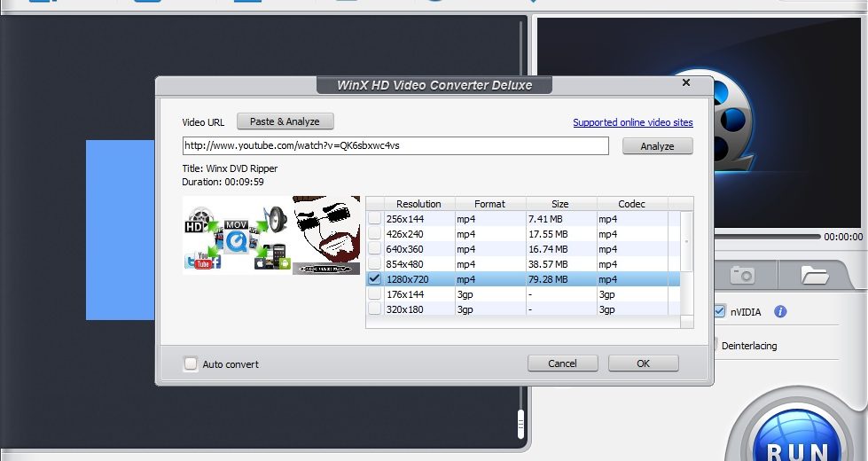This screenshot has height=461, width=868.
Task: Sort by the Size column header
Action: (560, 204)
